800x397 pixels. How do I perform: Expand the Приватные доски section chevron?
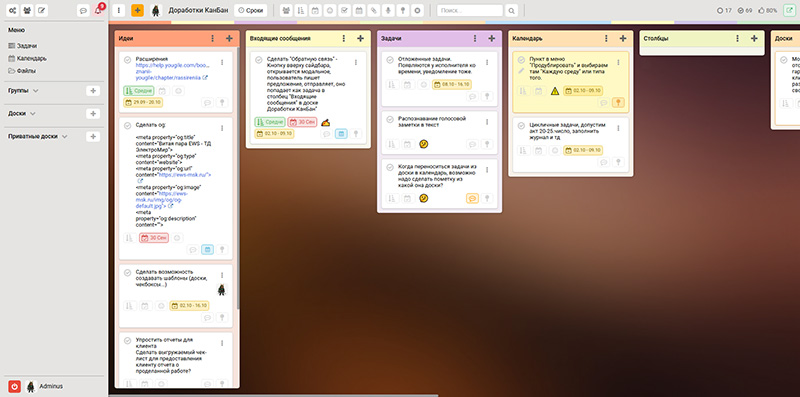[x=64, y=136]
